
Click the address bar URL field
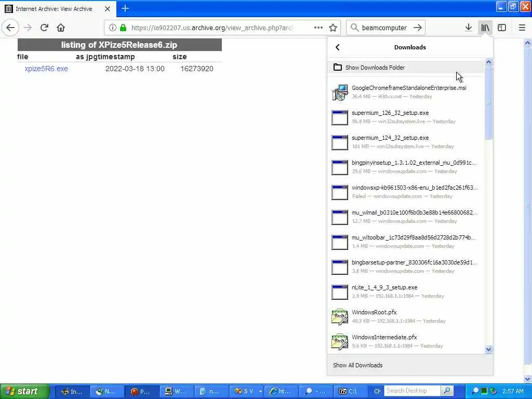212,28
